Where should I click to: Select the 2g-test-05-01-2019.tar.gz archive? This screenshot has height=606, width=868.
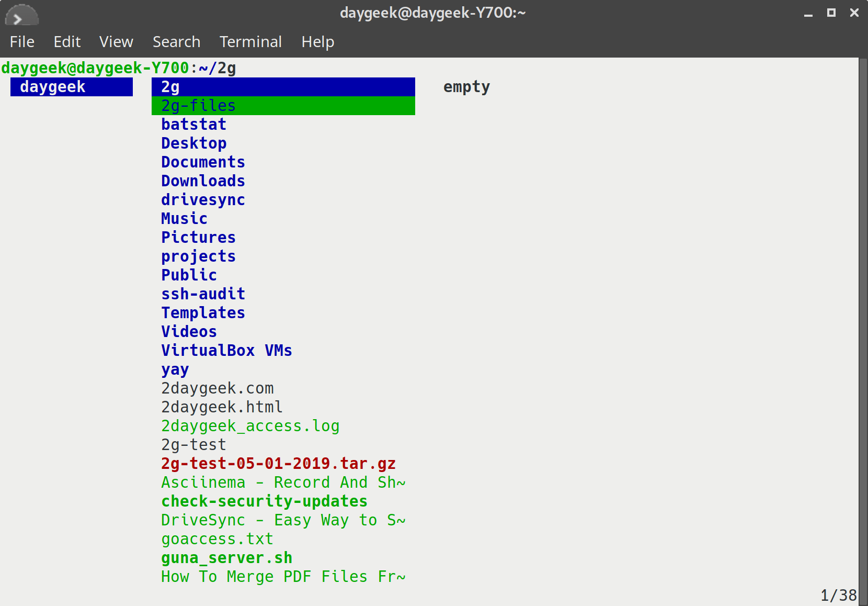coord(278,463)
